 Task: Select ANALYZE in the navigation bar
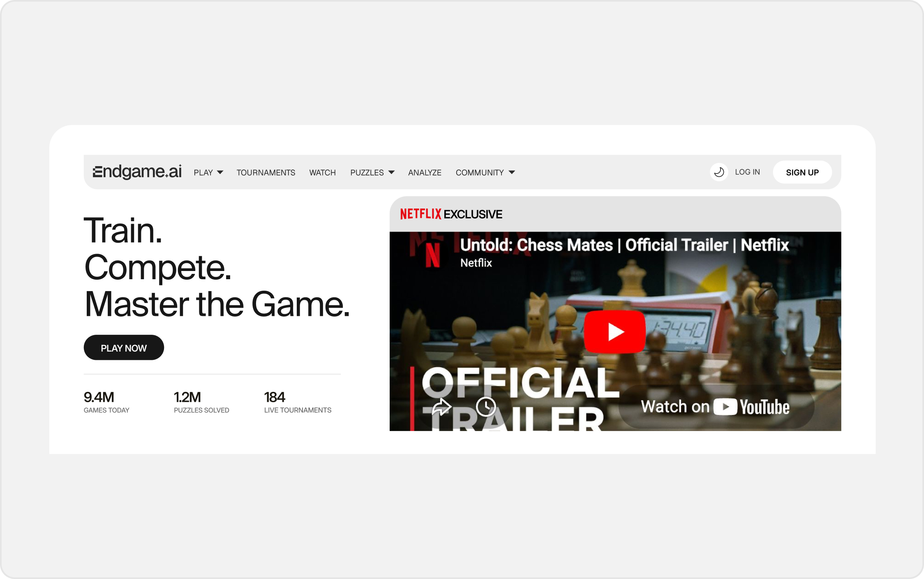425,172
